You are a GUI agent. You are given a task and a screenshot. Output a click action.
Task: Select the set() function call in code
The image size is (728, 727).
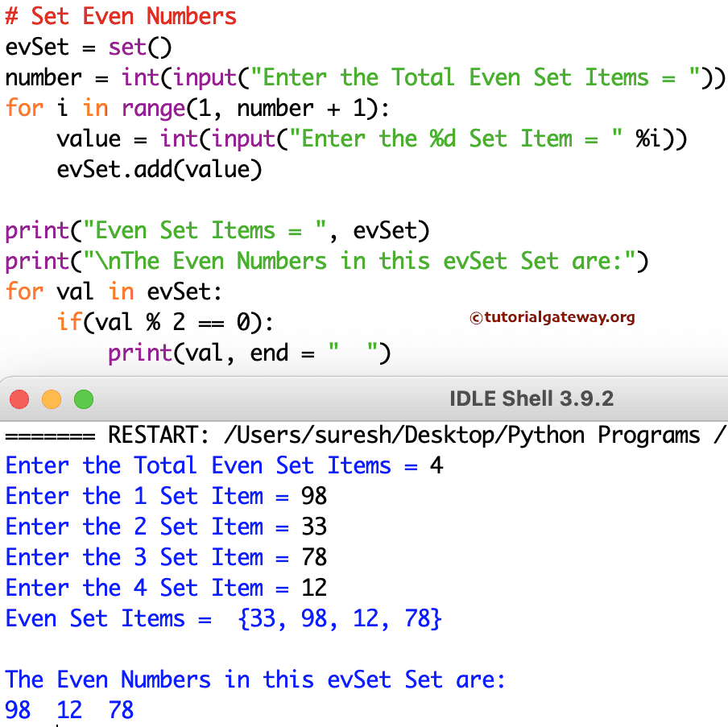click(x=137, y=47)
